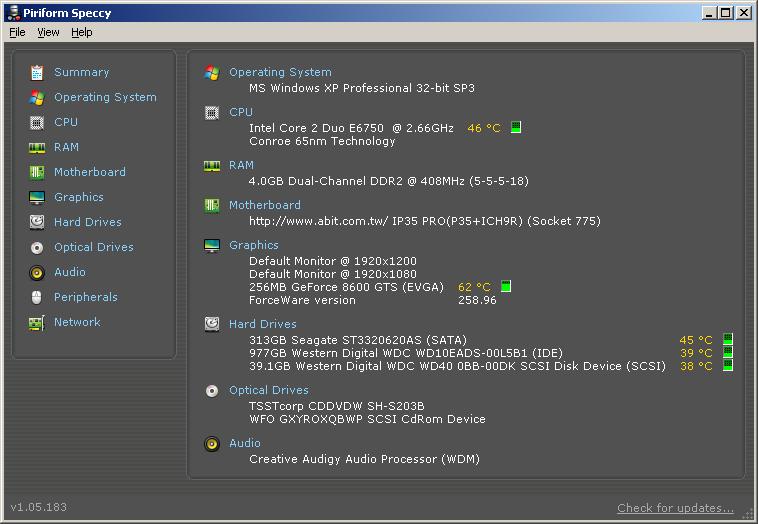The width and height of the screenshot is (758, 524).
Task: Click the green indicator next to WD10EADS 39 °C
Action: 728,352
